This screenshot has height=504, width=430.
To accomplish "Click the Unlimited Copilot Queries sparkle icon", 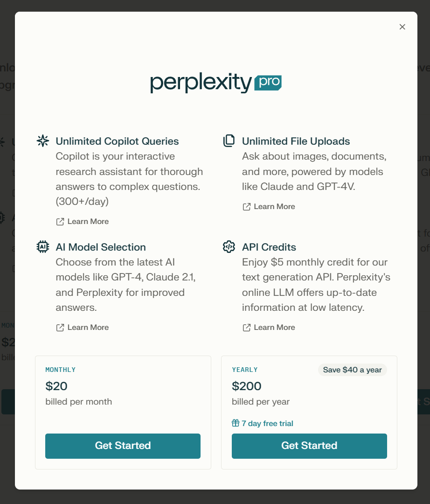I will (x=43, y=141).
